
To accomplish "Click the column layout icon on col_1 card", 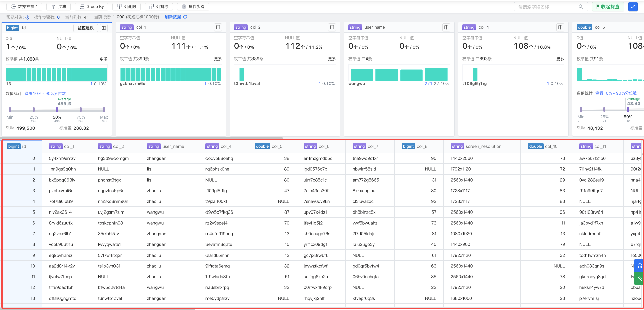I will (x=218, y=27).
